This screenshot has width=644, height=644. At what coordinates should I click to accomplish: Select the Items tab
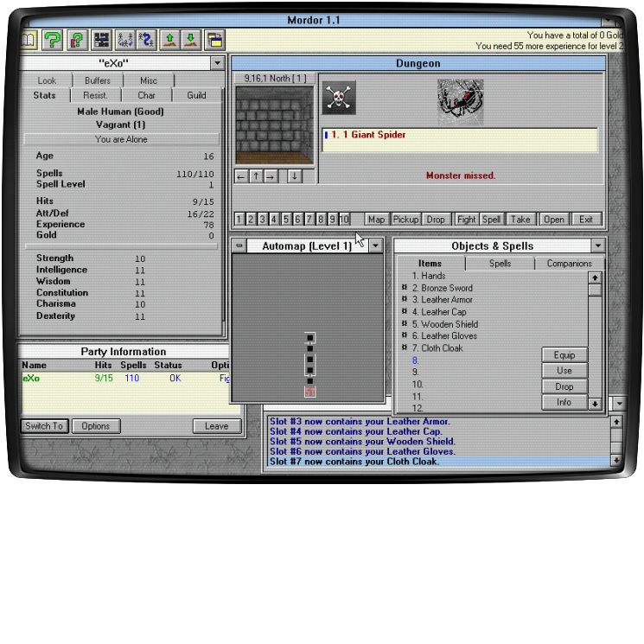(430, 264)
